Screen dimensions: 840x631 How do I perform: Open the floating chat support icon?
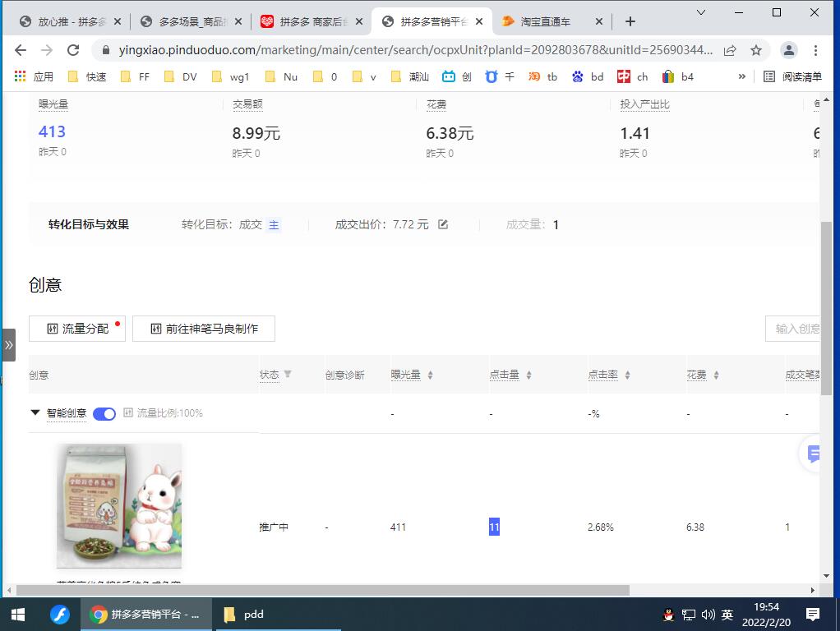[x=811, y=454]
